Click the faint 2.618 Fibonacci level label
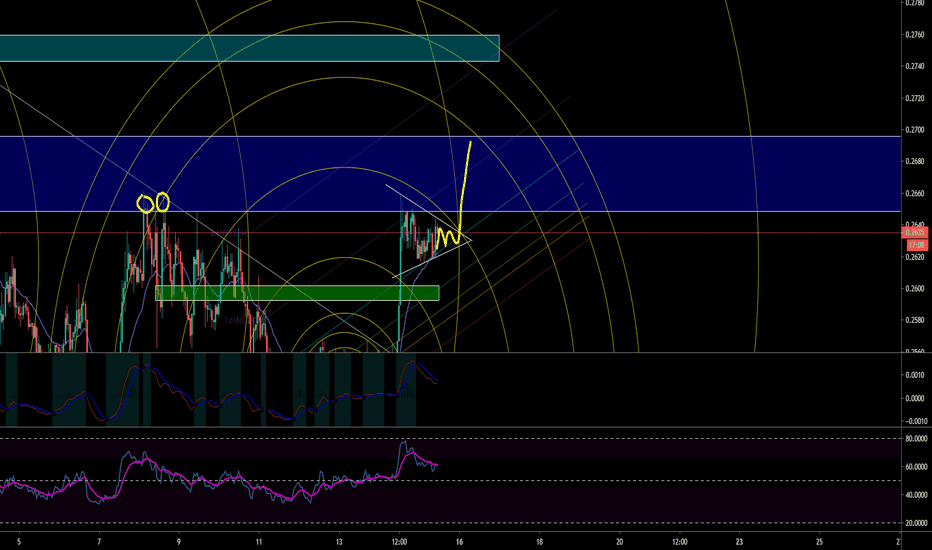Screen dimensions: 932x550 [x=229, y=233]
